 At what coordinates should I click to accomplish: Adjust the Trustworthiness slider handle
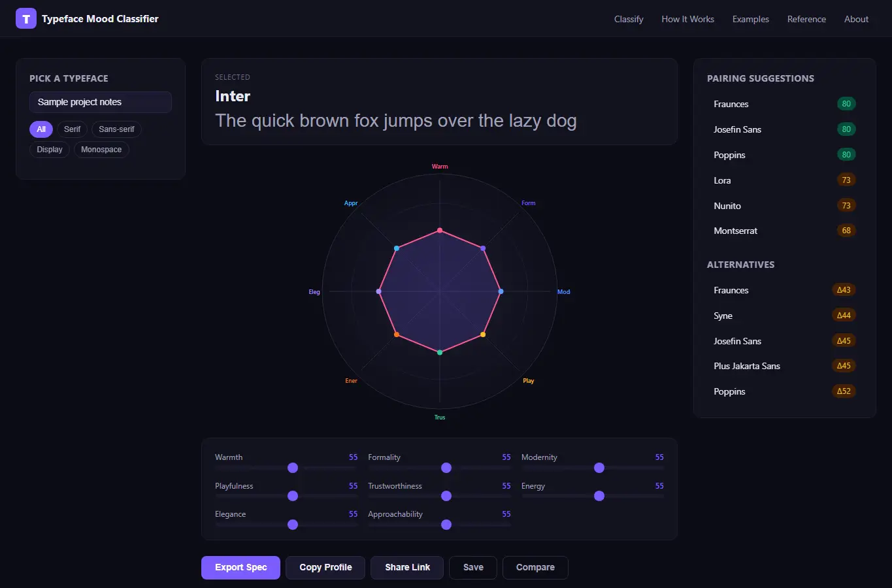(x=446, y=496)
